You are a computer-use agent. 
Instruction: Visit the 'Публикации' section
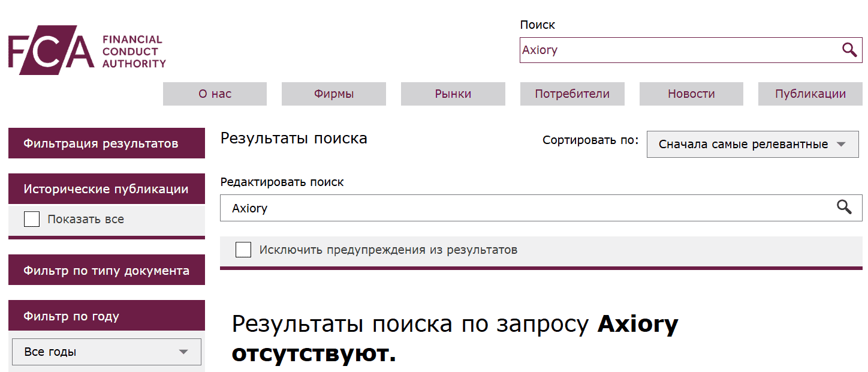click(x=810, y=94)
